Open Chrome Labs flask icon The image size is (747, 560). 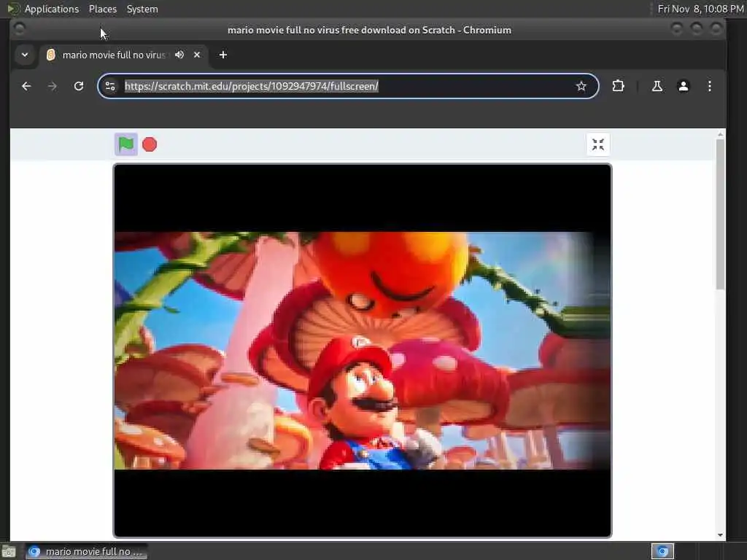coord(657,86)
